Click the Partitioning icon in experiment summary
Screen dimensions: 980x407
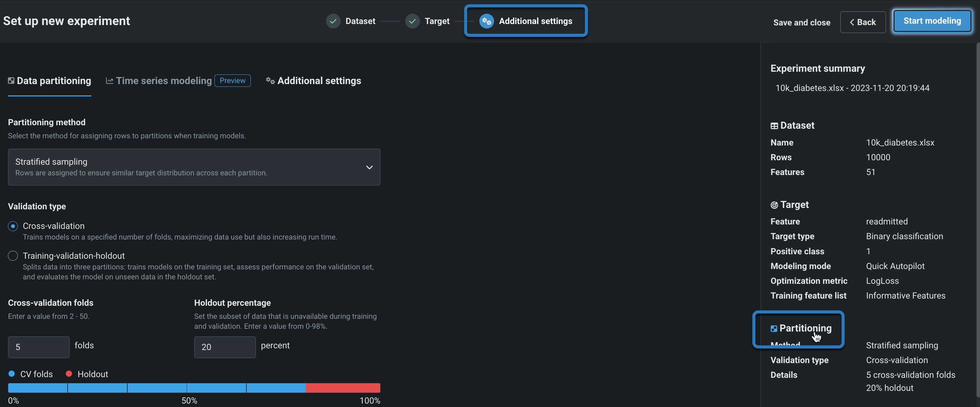tap(773, 328)
